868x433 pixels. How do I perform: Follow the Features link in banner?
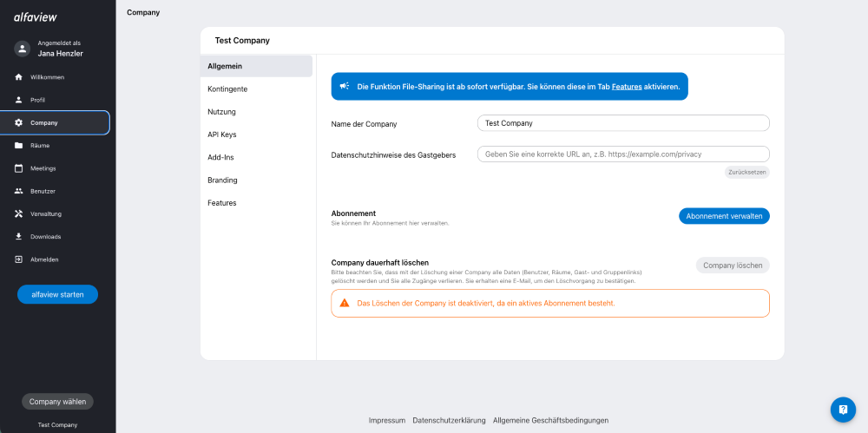point(627,87)
